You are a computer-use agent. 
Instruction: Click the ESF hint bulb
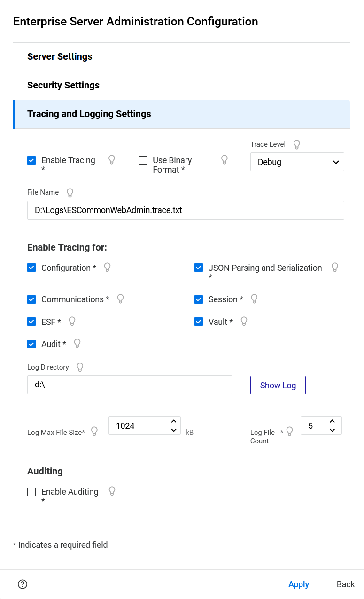pos(72,321)
